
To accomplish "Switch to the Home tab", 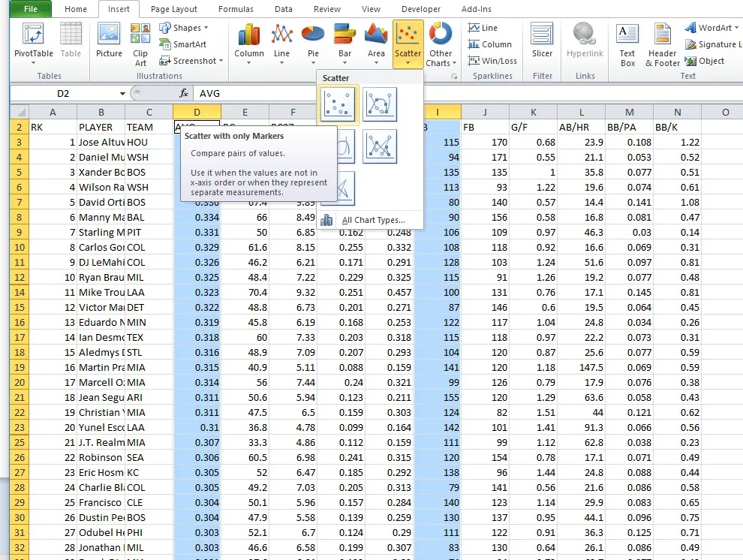I will tap(76, 9).
